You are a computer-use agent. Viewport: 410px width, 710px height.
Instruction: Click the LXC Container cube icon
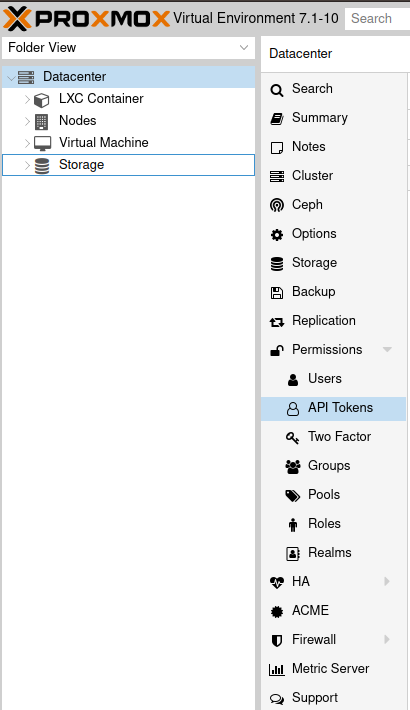[42, 99]
